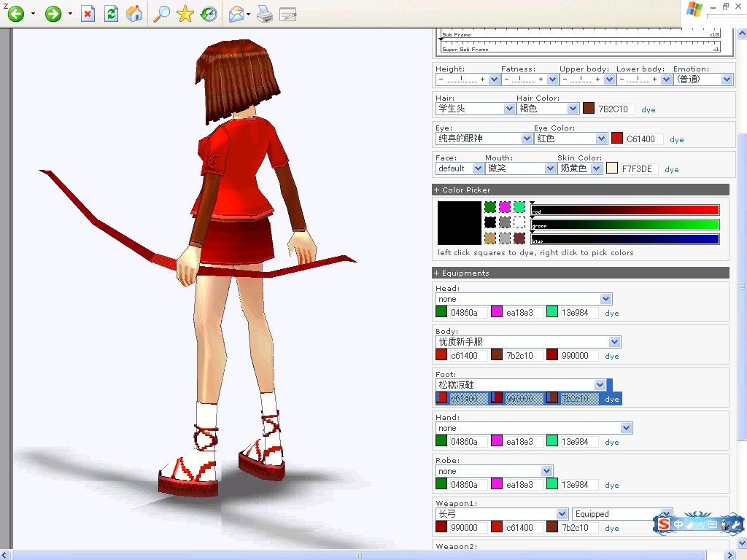Go forward with the green Forward arrow
Image resolution: width=747 pixels, height=560 pixels.
(53, 13)
